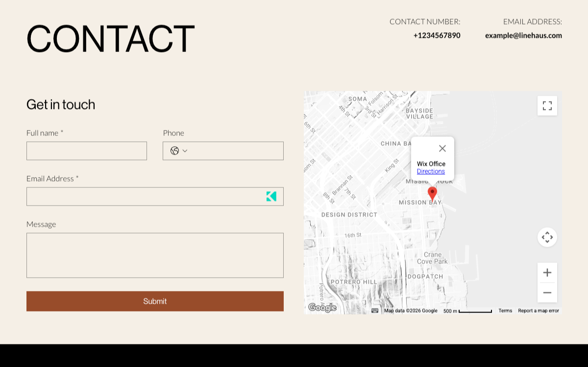The image size is (588, 367).
Task: Open map keyboard shortcuts icon
Action: tap(375, 311)
